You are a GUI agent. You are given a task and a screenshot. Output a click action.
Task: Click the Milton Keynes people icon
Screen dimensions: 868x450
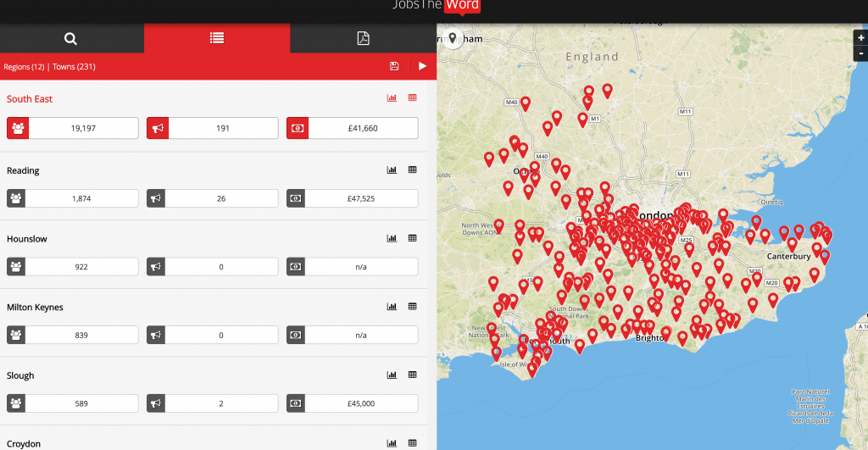16,335
